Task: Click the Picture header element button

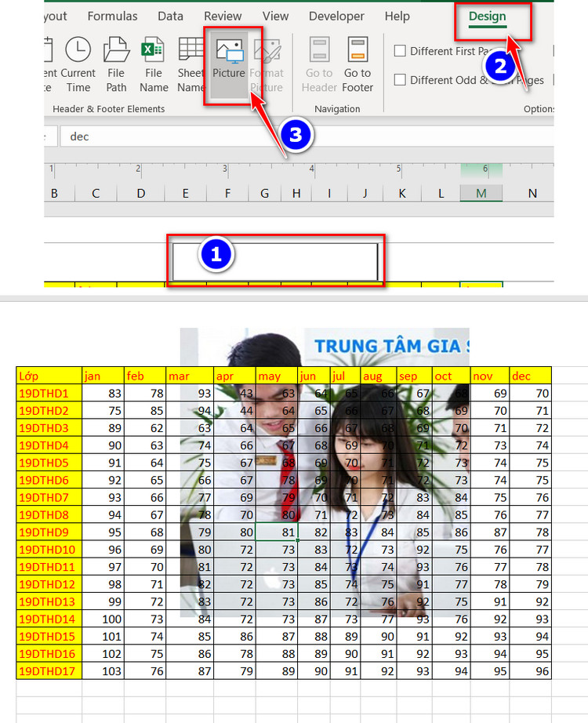Action: pos(229,64)
